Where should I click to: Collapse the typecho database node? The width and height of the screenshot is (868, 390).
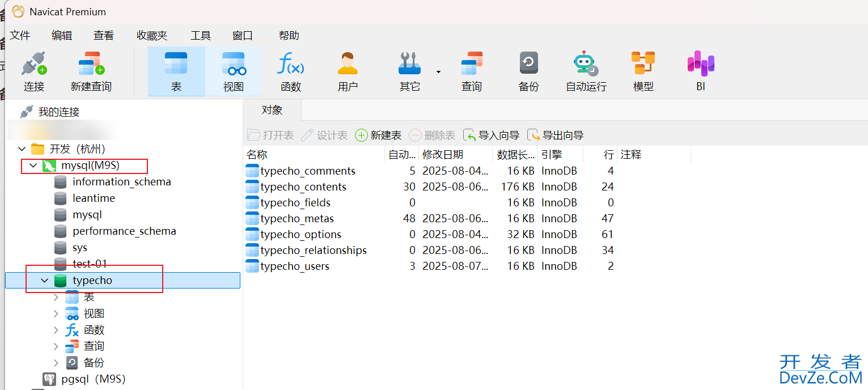click(45, 281)
